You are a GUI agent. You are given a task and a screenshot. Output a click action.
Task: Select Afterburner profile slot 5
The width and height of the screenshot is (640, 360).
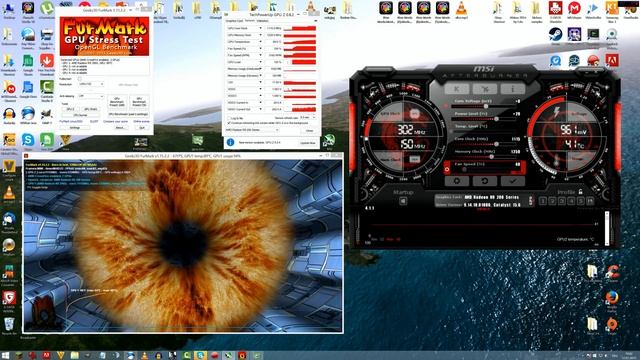580,201
